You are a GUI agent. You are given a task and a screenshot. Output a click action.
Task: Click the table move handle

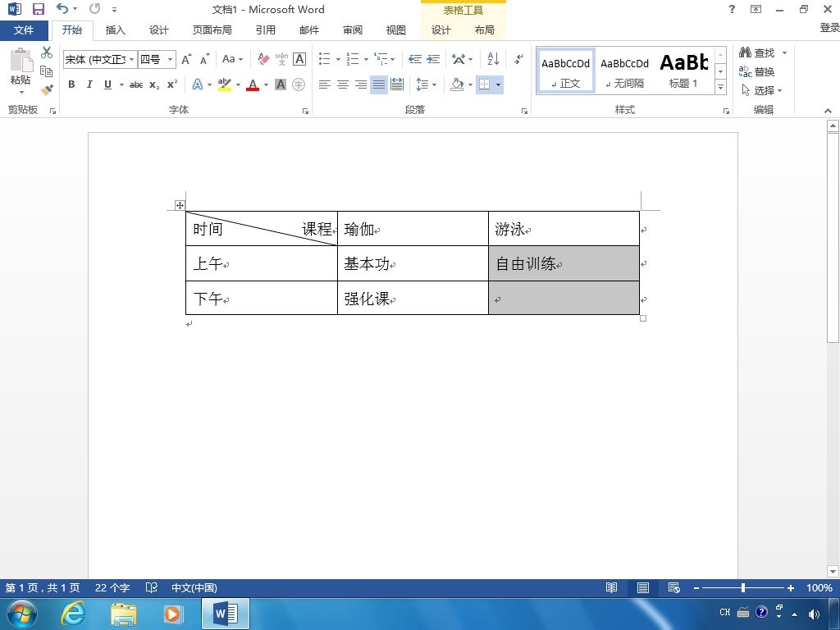click(x=180, y=205)
